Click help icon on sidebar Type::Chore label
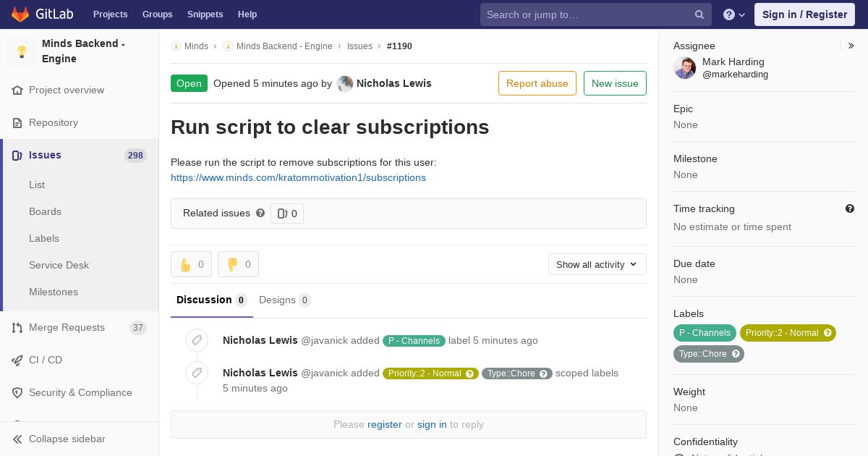 coord(736,354)
